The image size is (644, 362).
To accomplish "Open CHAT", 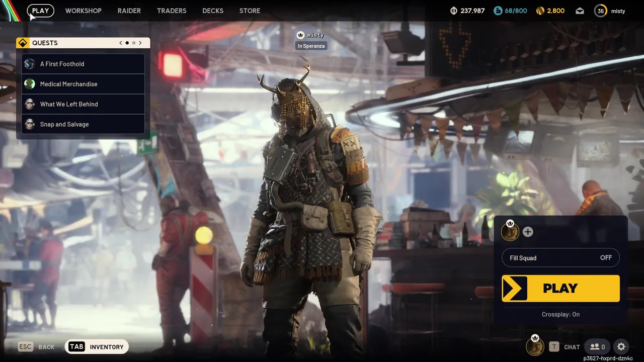I will [572, 347].
